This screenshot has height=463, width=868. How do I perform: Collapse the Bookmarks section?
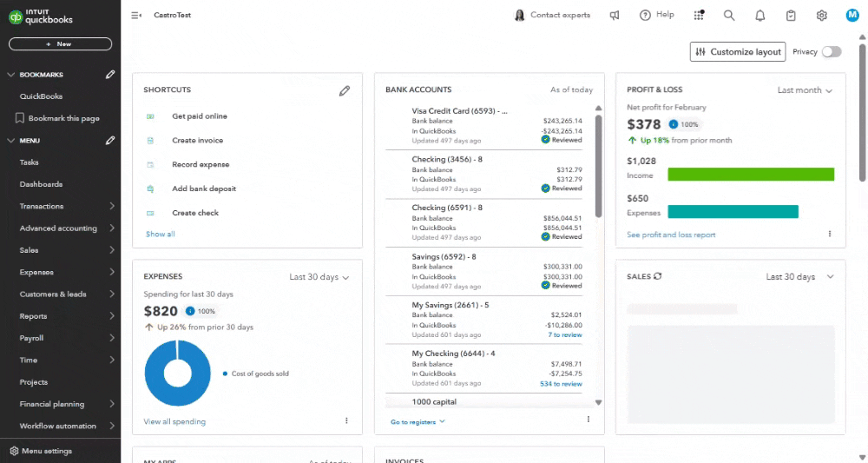pos(11,75)
